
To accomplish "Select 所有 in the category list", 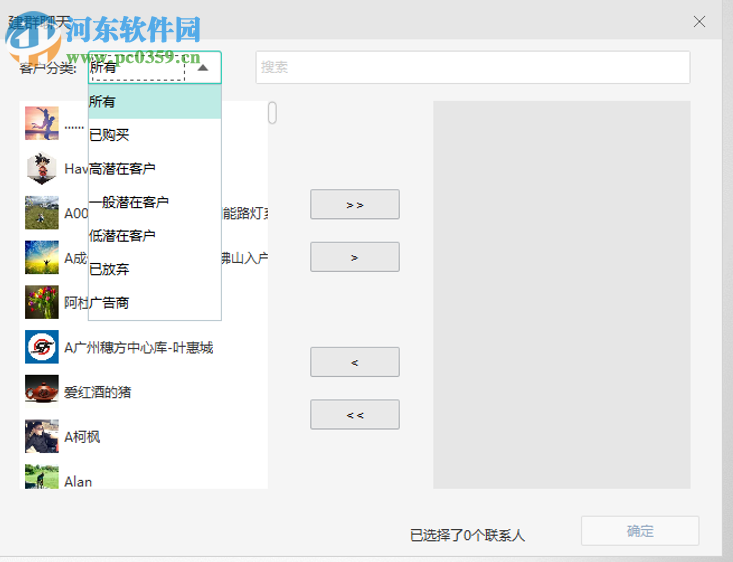I will pos(155,102).
